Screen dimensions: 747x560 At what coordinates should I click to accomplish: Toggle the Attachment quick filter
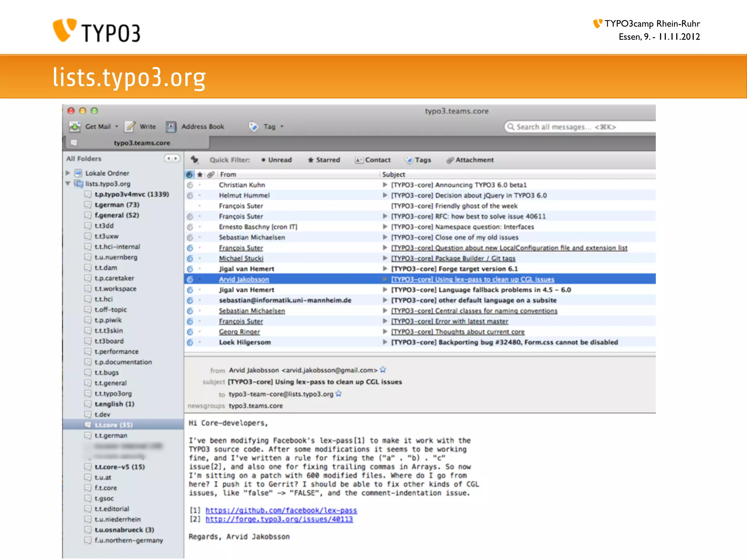470,160
